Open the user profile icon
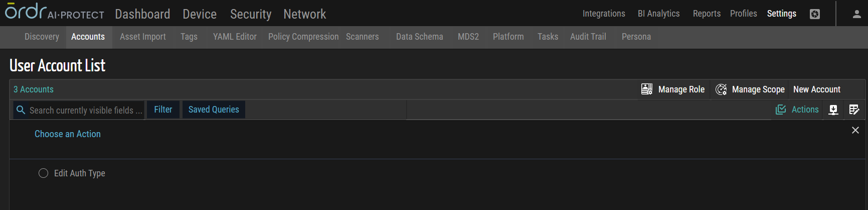The image size is (868, 210). [x=857, y=14]
